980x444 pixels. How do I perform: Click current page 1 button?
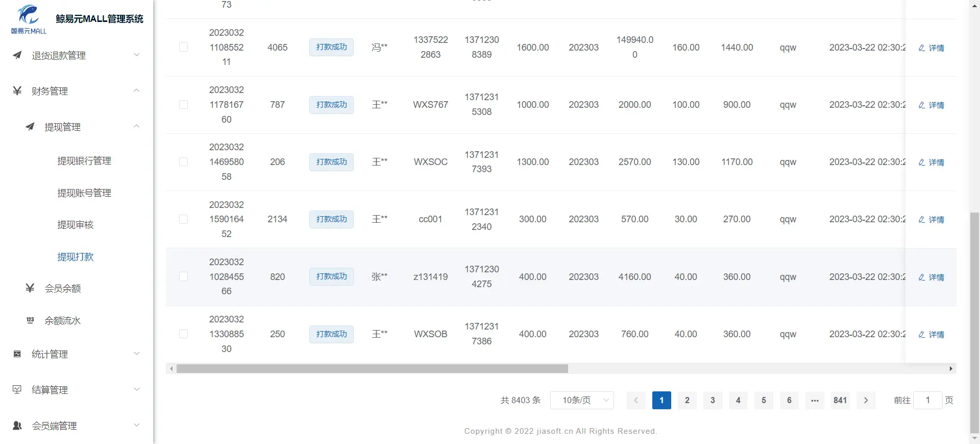point(661,400)
